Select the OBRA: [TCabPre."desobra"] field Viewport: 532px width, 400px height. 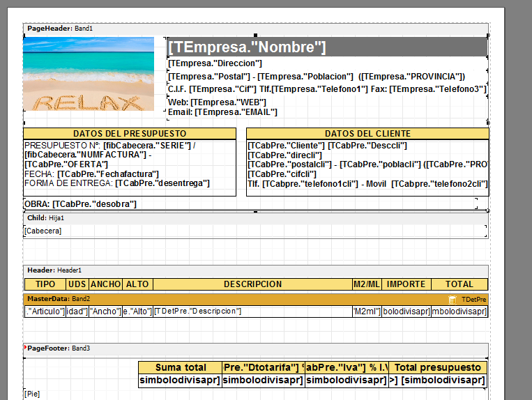pyautogui.click(x=250, y=203)
